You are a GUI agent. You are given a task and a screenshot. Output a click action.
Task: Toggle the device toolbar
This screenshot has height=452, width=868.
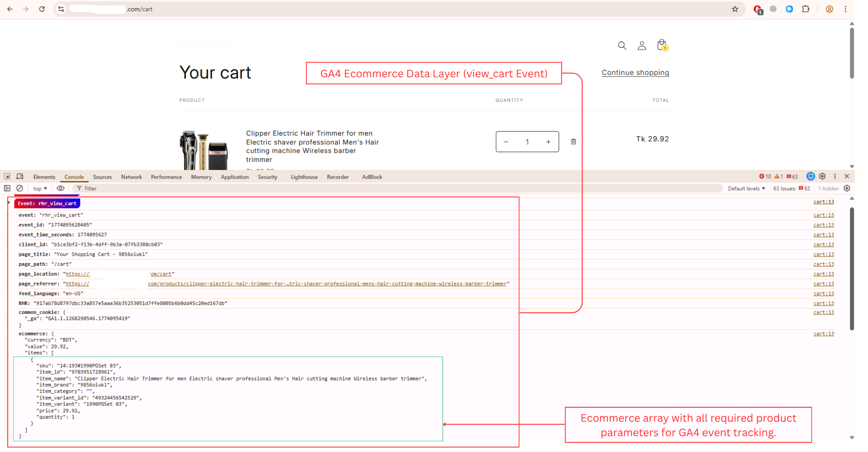click(20, 177)
